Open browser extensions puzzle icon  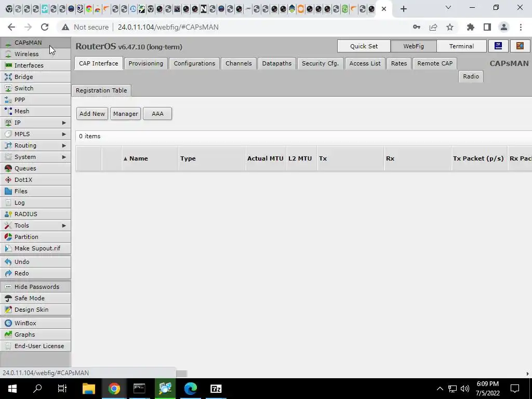point(470,27)
